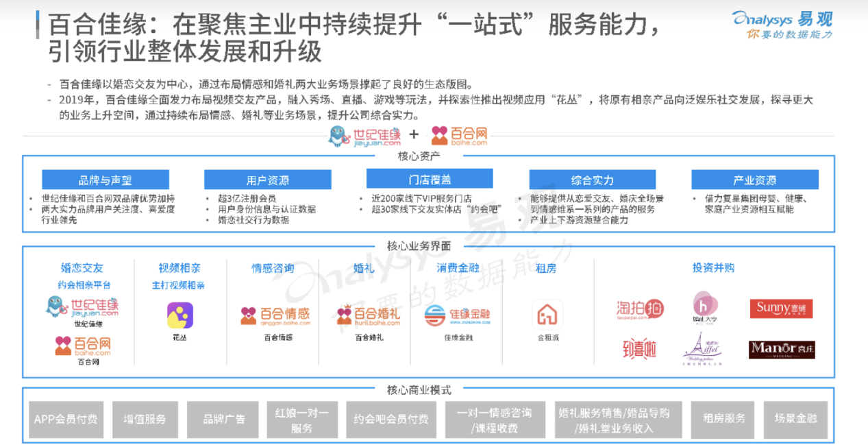Screen dimensions: 868x447
Task: Select the 租房服务 gray box
Action: tap(723, 420)
